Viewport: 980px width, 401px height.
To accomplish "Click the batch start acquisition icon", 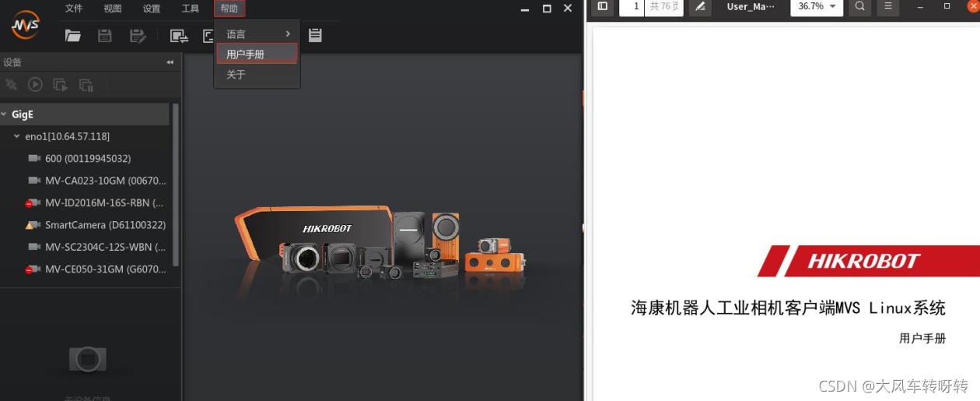I will point(60,84).
